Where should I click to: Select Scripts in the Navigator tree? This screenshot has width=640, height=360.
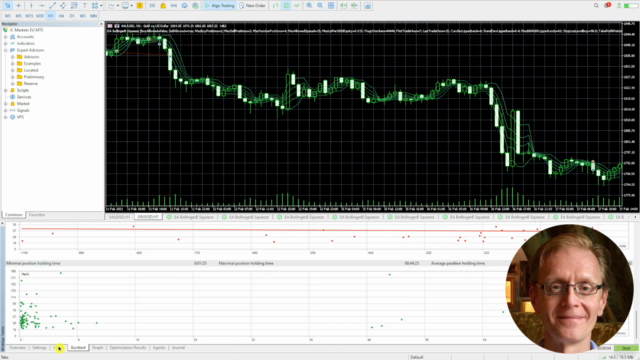[23, 90]
